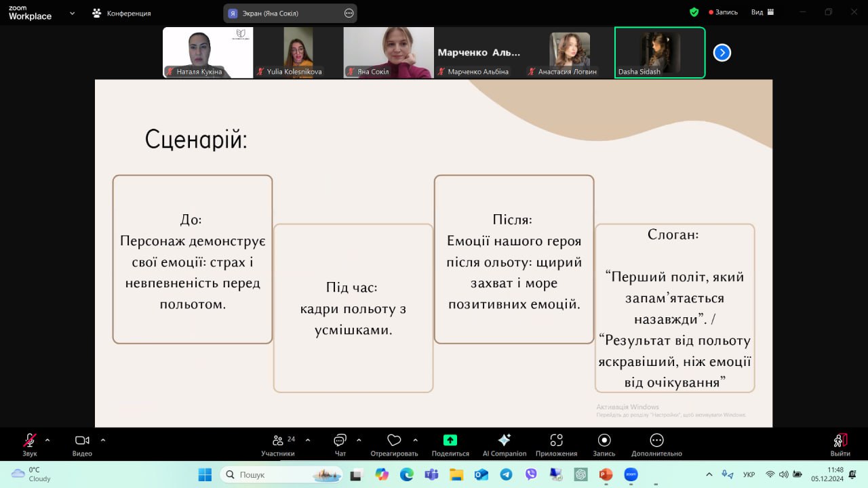The height and width of the screenshot is (488, 868).
Task: Switch the УКР keyboard language
Action: [749, 474]
